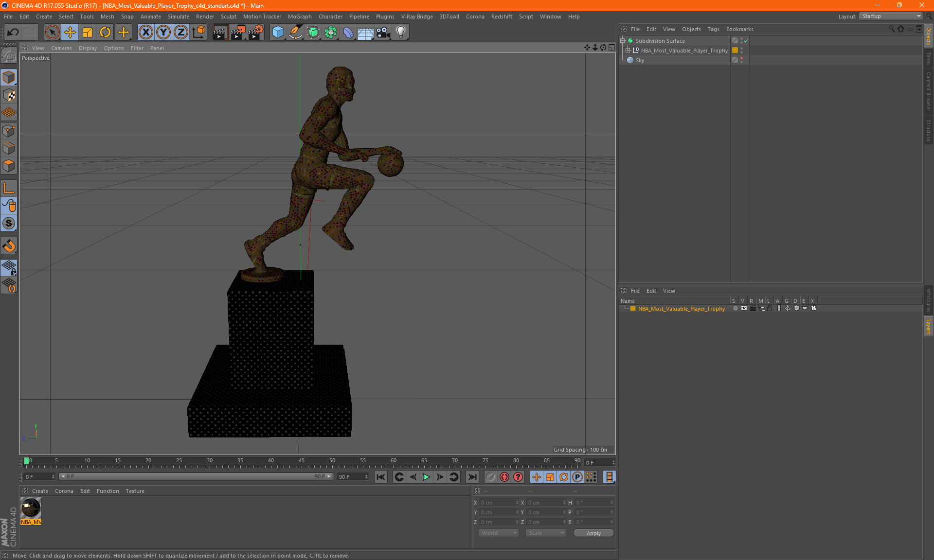Go to start of timeline
Image resolution: width=934 pixels, height=560 pixels.
pyautogui.click(x=381, y=477)
